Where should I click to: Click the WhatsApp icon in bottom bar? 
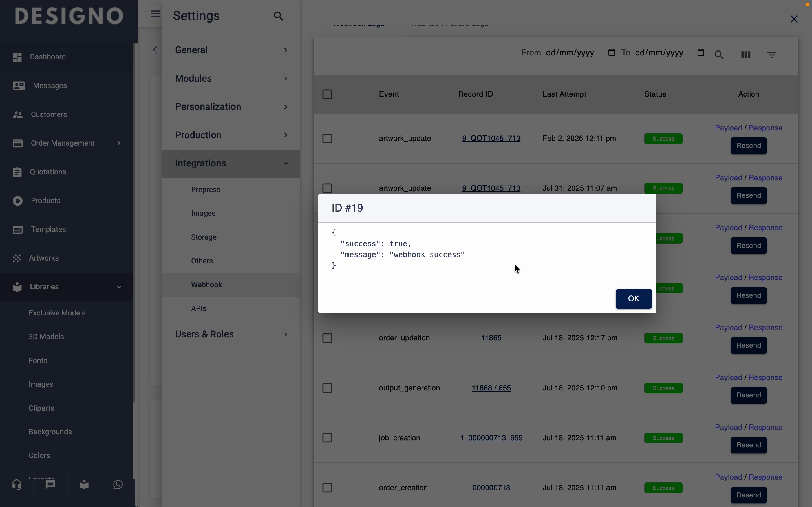coord(118,484)
